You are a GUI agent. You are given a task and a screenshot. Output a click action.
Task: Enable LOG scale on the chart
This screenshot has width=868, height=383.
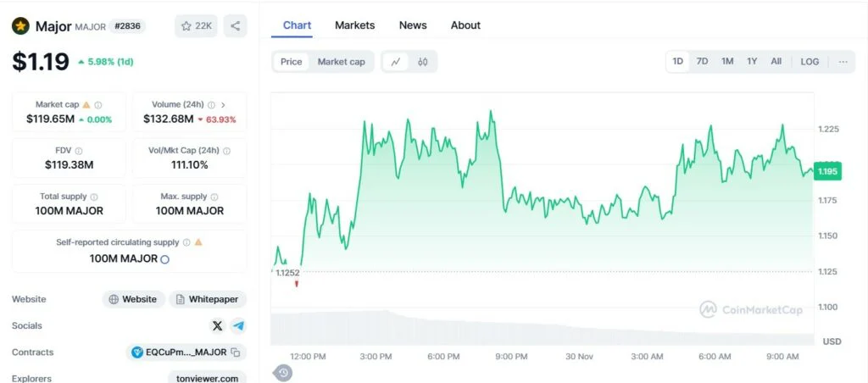tap(810, 62)
